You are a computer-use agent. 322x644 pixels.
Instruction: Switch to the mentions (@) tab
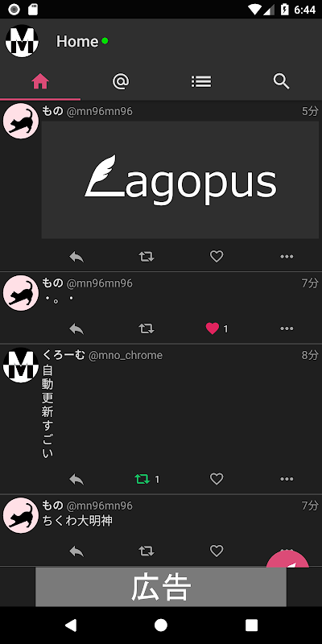(121, 82)
